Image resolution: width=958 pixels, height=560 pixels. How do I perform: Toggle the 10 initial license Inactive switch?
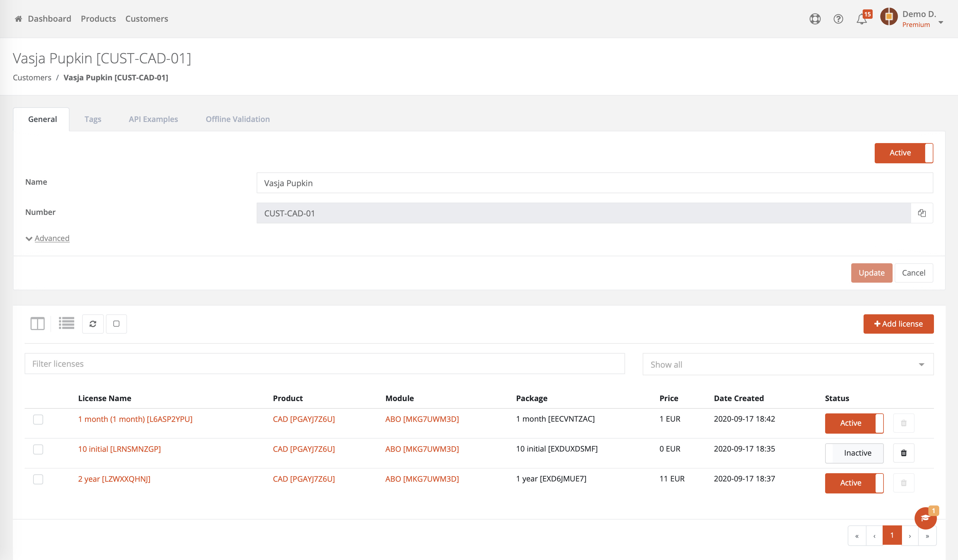(854, 453)
